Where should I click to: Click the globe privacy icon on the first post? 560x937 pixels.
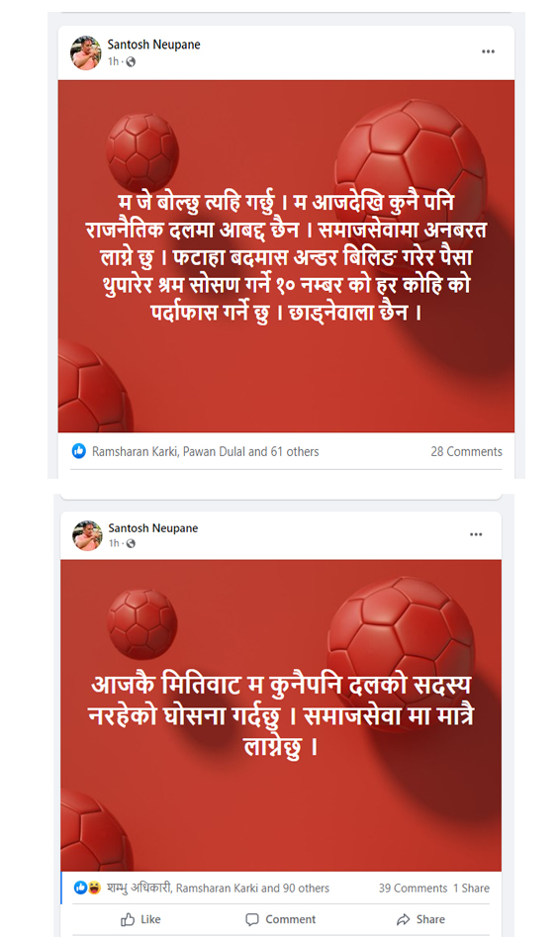[x=131, y=61]
